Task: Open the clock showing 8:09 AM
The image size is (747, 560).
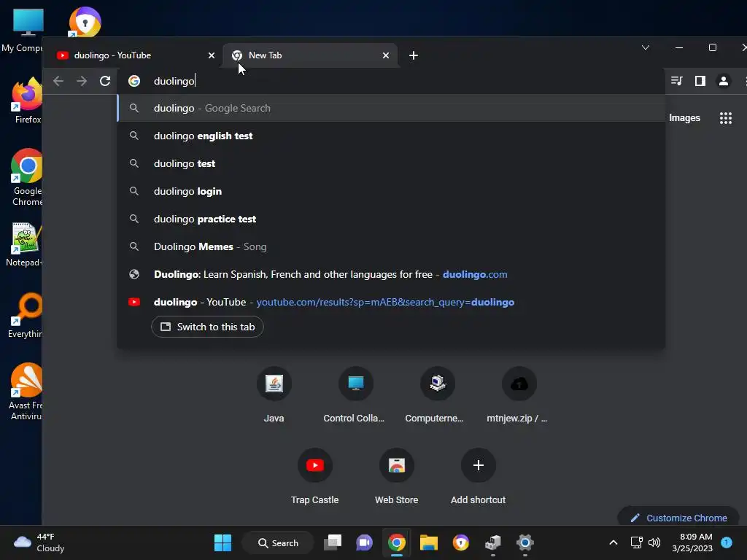Action: click(692, 542)
